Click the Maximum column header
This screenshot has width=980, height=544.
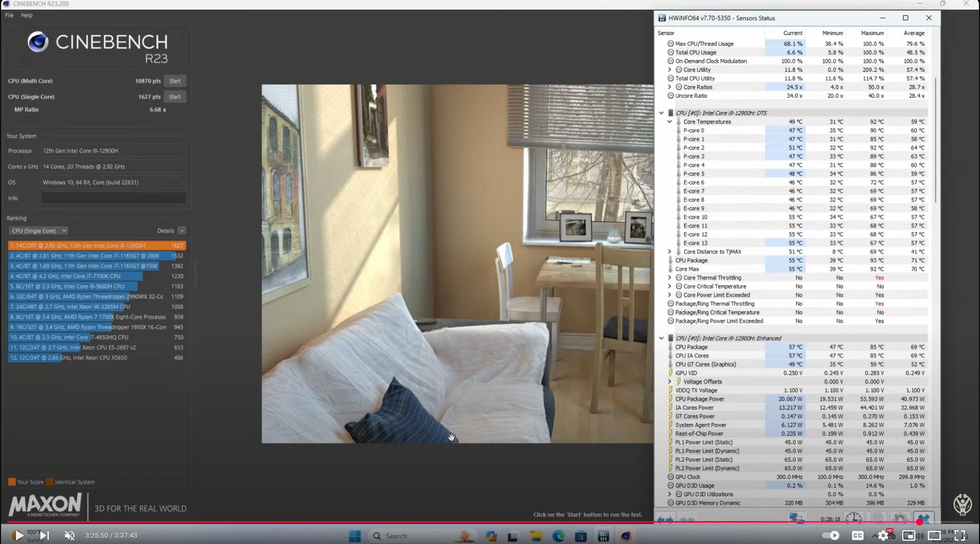pyautogui.click(x=867, y=33)
